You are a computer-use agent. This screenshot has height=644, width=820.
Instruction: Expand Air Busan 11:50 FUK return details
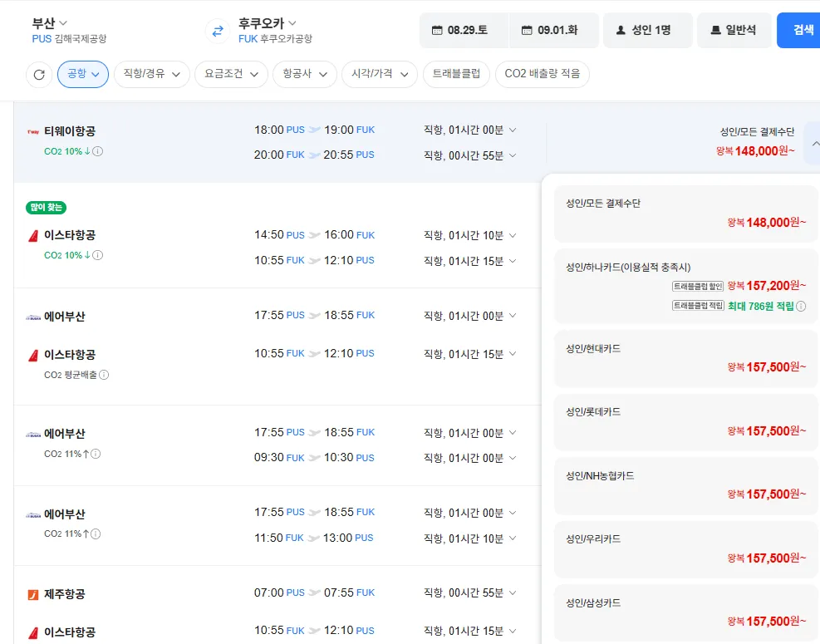click(513, 538)
